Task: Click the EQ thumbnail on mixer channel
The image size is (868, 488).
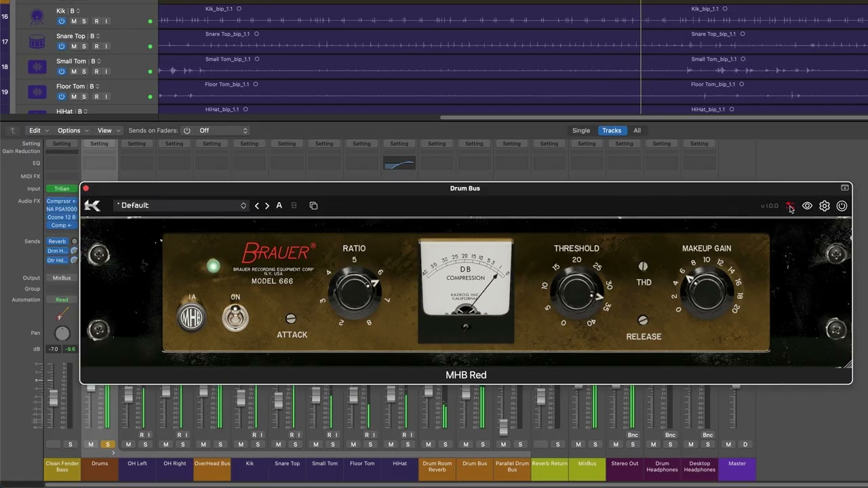Action: pyautogui.click(x=399, y=163)
